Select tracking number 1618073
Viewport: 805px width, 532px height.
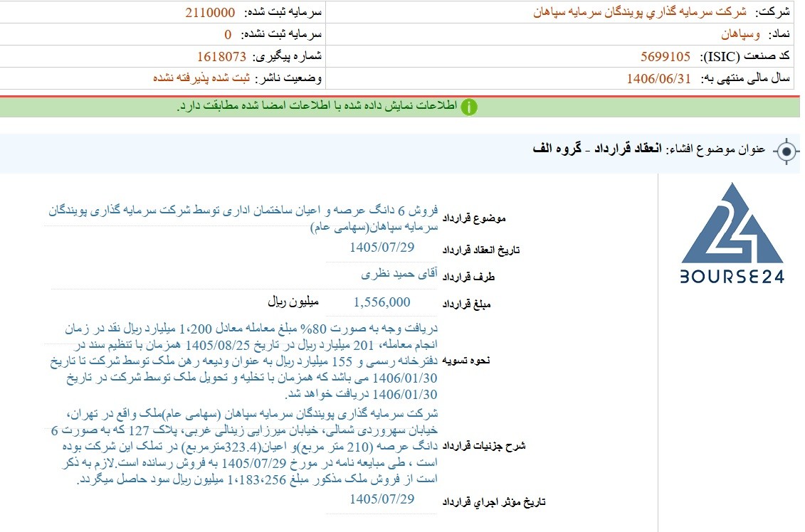pos(222,56)
